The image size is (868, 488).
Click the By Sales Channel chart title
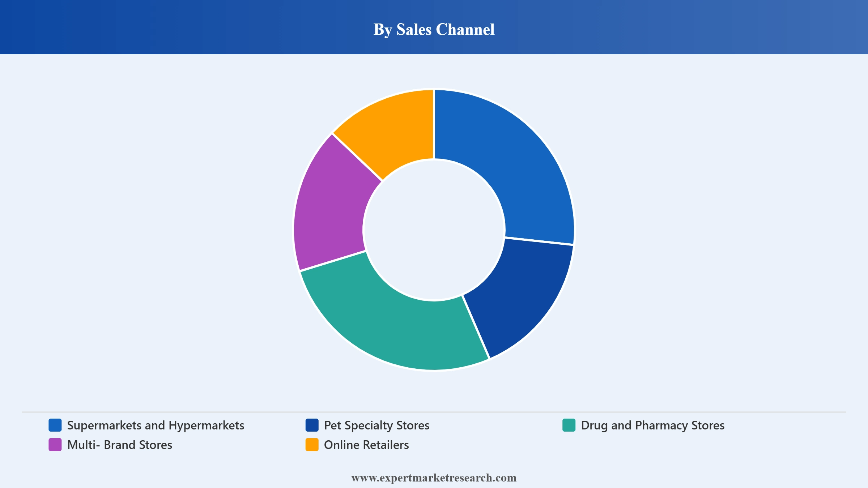click(x=434, y=29)
